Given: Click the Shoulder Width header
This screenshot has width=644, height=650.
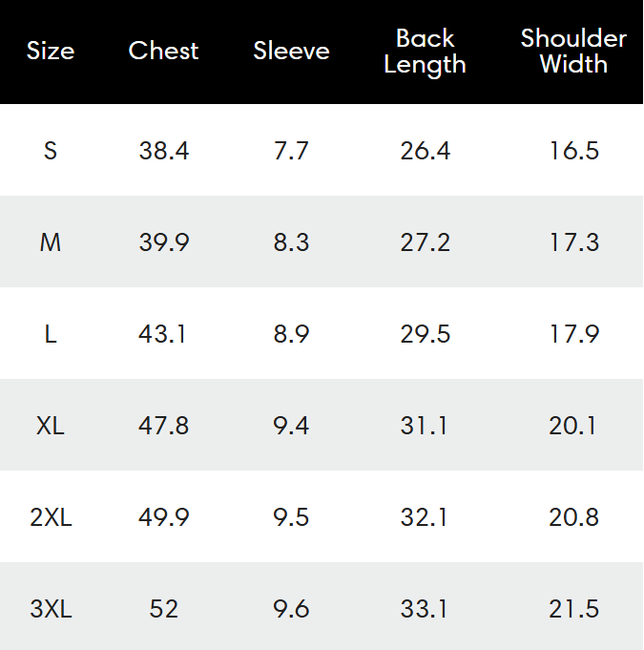Looking at the screenshot, I should (x=573, y=52).
